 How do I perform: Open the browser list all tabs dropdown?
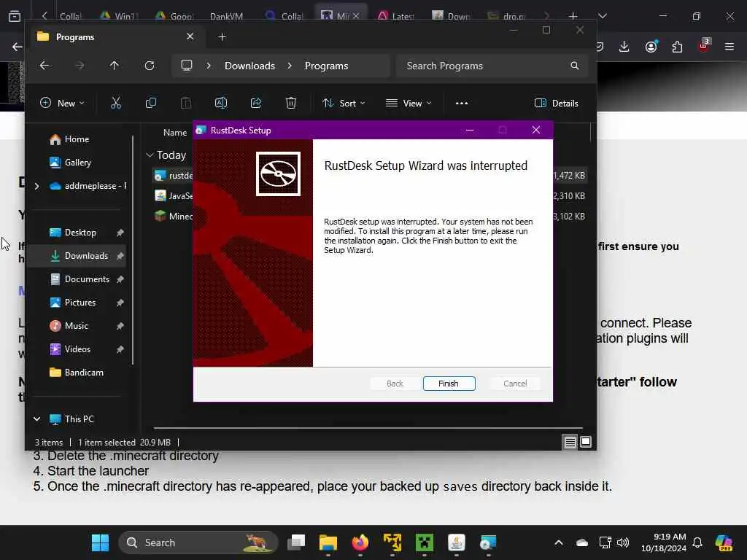click(603, 16)
